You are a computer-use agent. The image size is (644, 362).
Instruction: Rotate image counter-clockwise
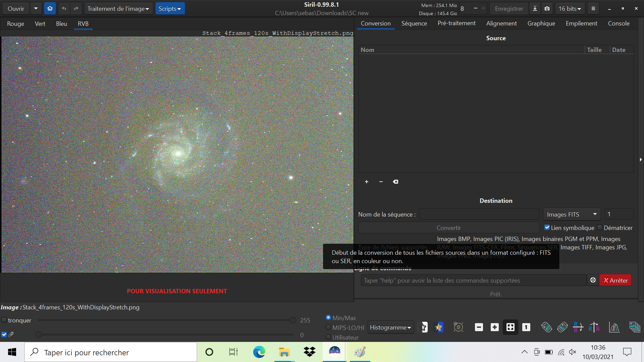(546, 327)
